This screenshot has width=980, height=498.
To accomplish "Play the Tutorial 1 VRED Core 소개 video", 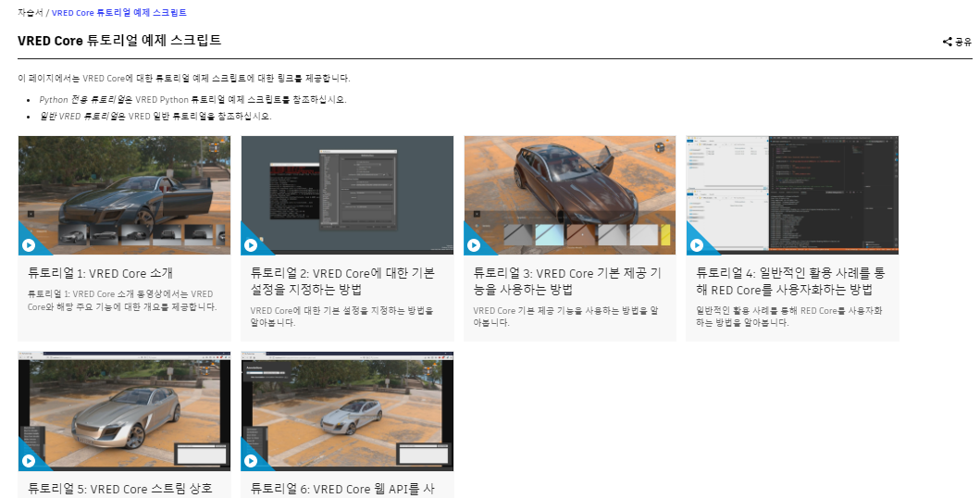I will [x=28, y=245].
